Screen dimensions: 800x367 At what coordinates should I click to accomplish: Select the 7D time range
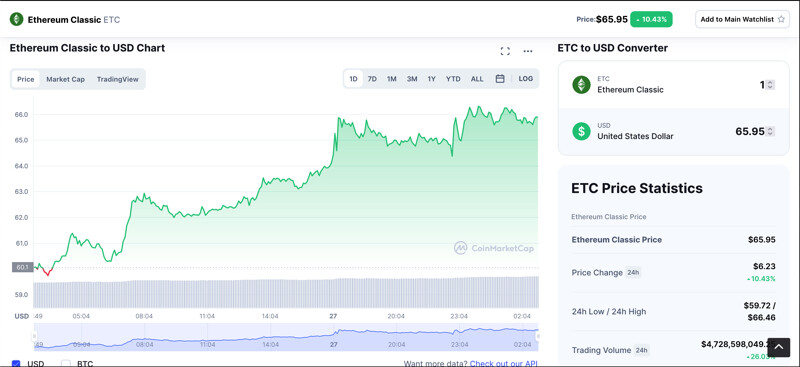click(372, 79)
